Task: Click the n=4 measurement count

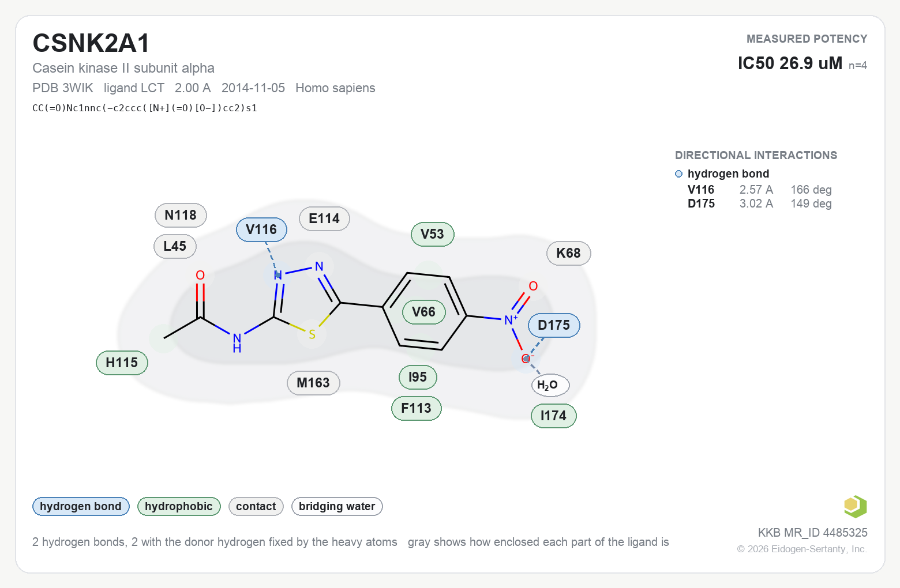Action: (858, 65)
